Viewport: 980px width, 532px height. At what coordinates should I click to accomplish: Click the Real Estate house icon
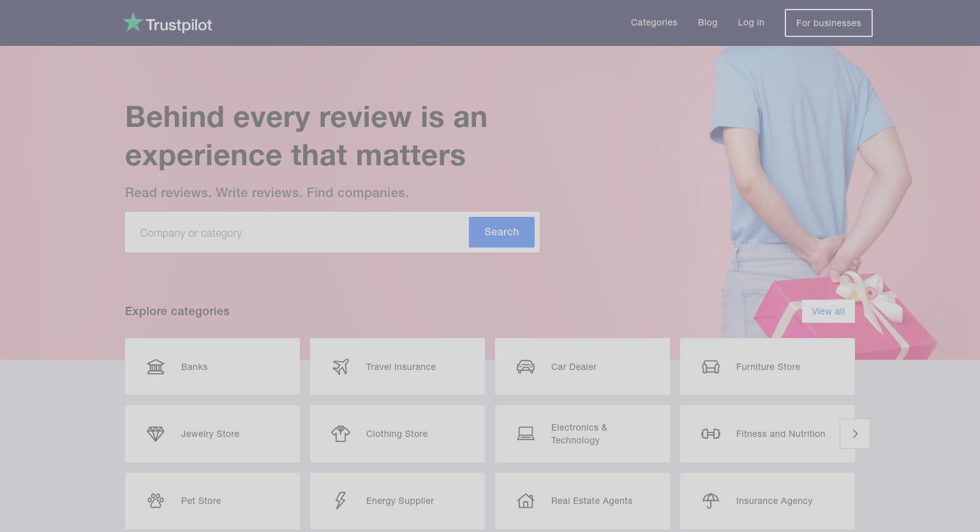(526, 501)
